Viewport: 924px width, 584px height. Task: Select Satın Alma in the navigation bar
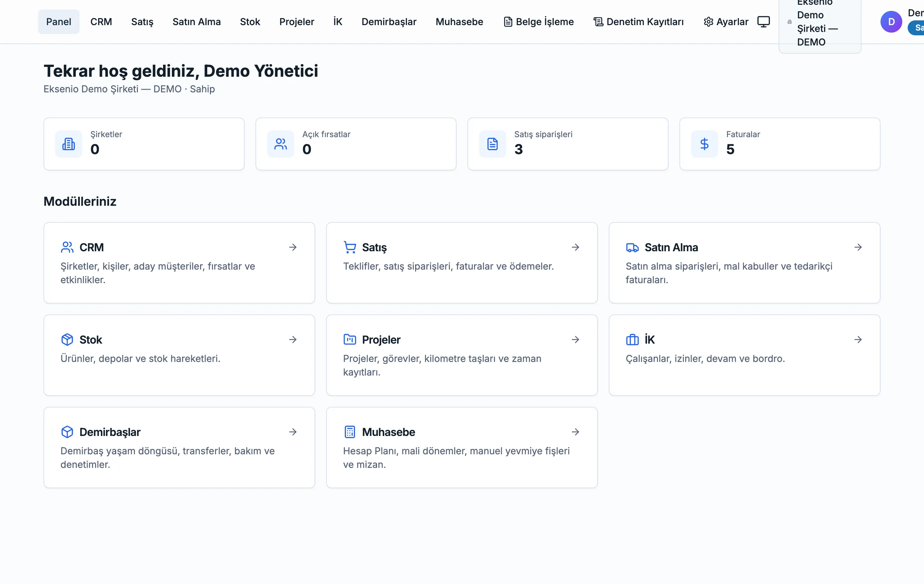(x=196, y=22)
